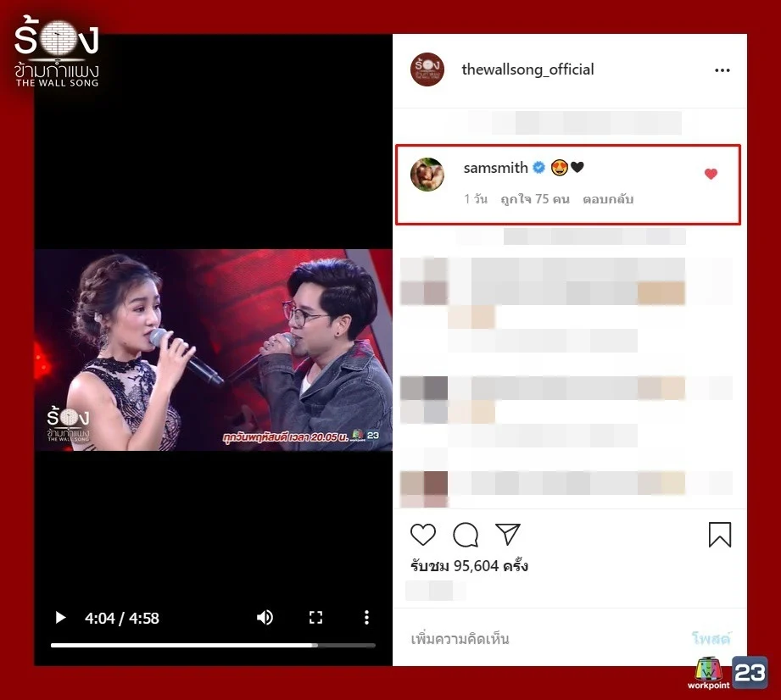Viewport: 781px width, 700px height.
Task: Open the thewallsong_official username link
Action: tap(527, 69)
